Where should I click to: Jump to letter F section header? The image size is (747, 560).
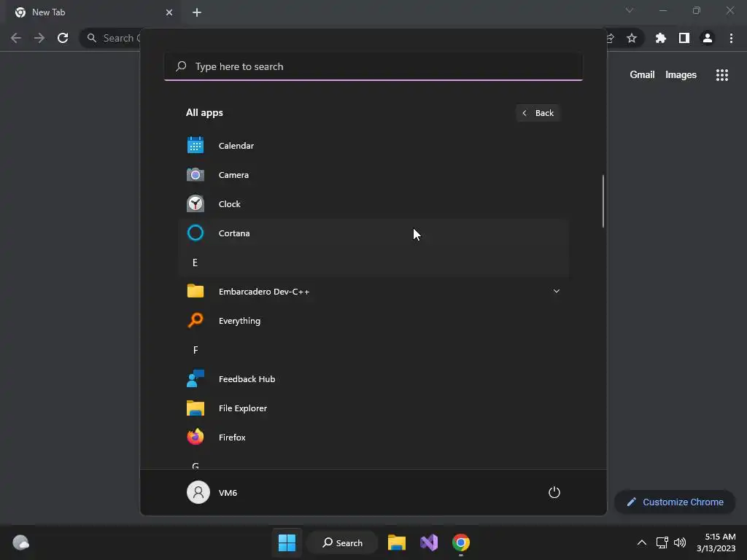pyautogui.click(x=196, y=350)
